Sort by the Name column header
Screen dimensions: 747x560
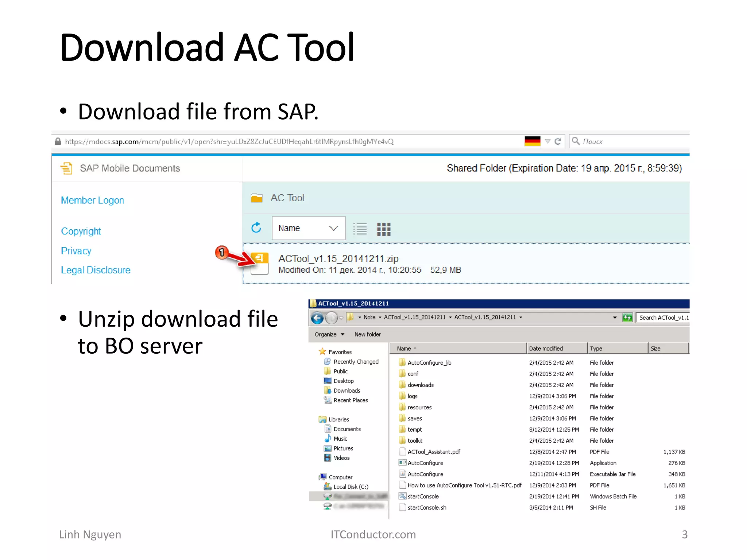458,349
